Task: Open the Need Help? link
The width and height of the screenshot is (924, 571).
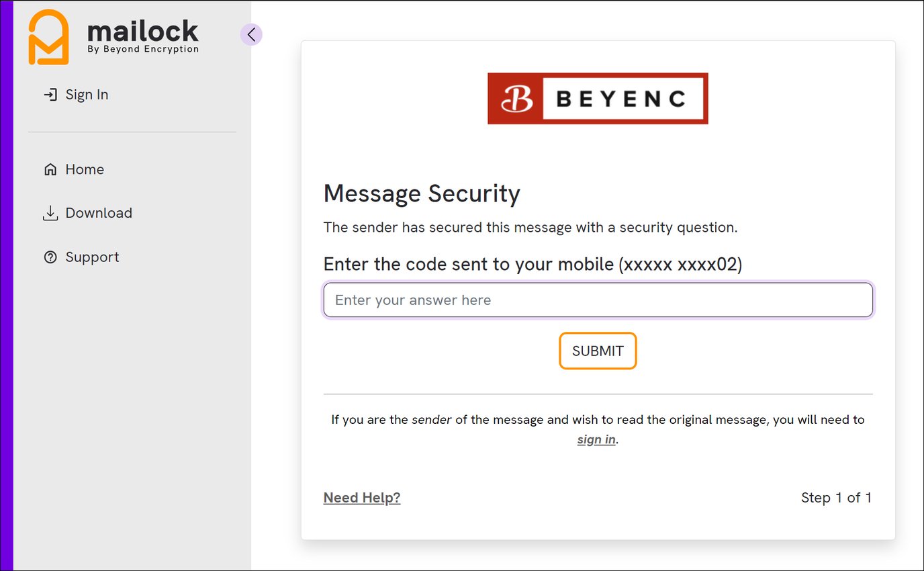Action: tap(361, 497)
